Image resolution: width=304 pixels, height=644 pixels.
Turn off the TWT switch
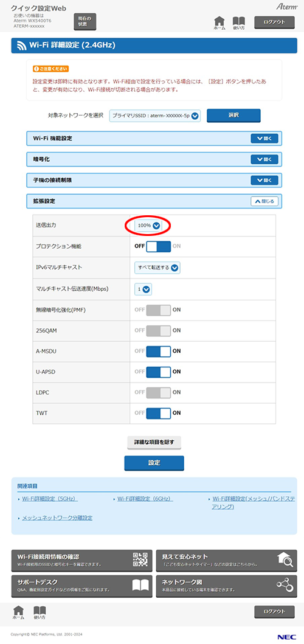[x=158, y=413]
